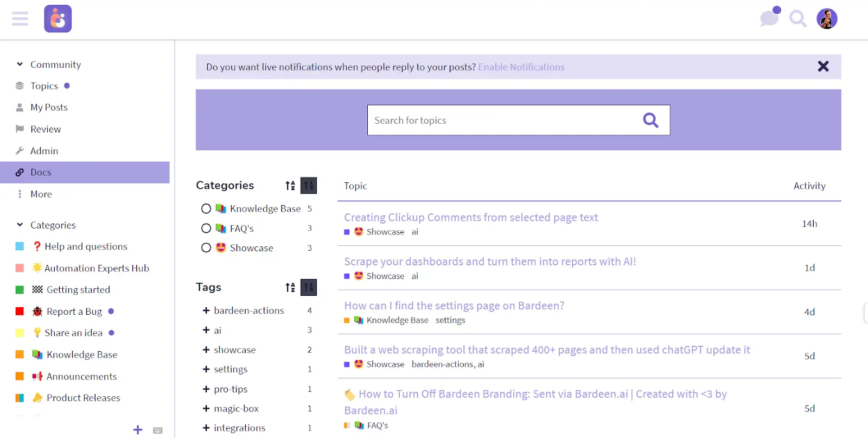Click the settings tag under settings-page topic

[x=450, y=320]
